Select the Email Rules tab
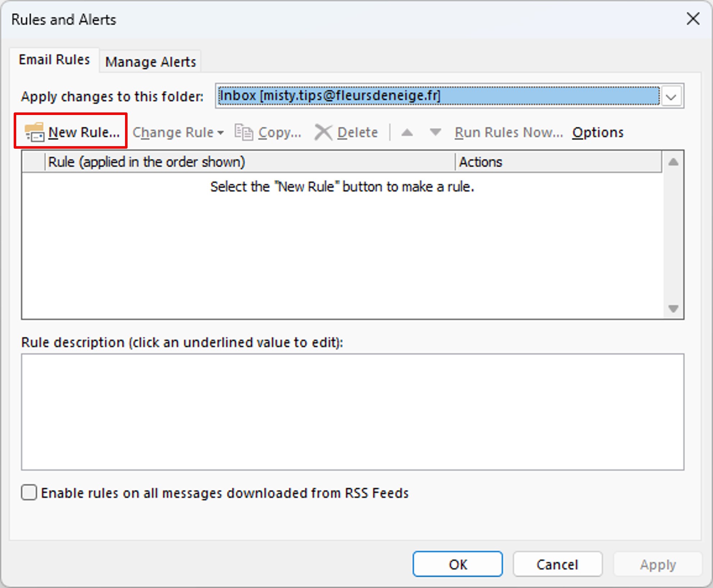Viewport: 713px width, 588px height. point(54,60)
